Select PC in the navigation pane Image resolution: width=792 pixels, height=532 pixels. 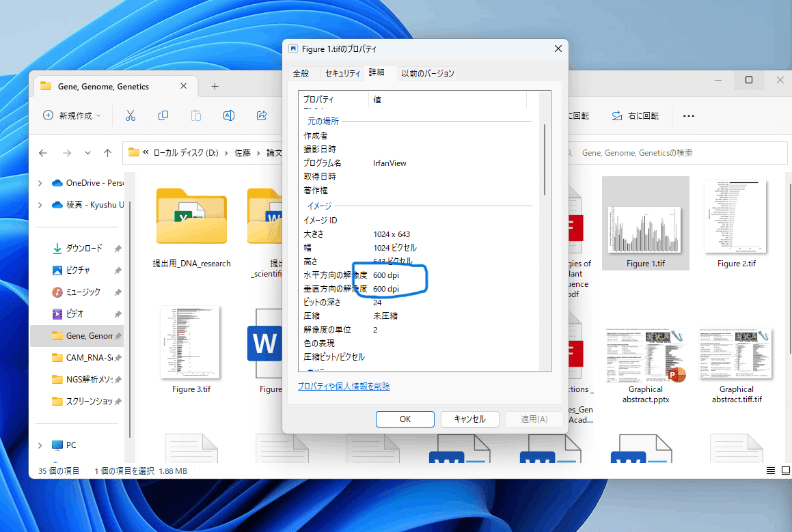[64, 445]
